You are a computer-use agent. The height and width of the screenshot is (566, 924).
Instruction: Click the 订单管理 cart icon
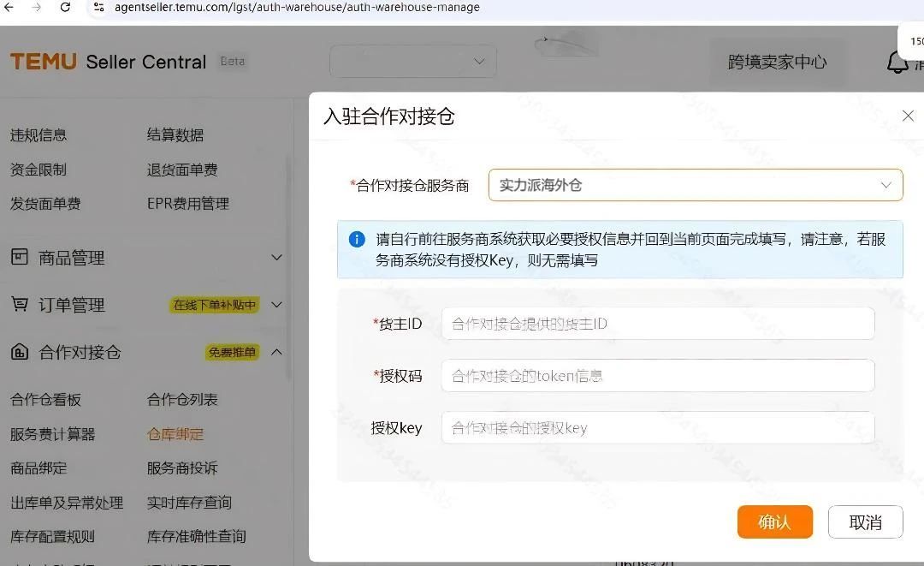(x=20, y=304)
